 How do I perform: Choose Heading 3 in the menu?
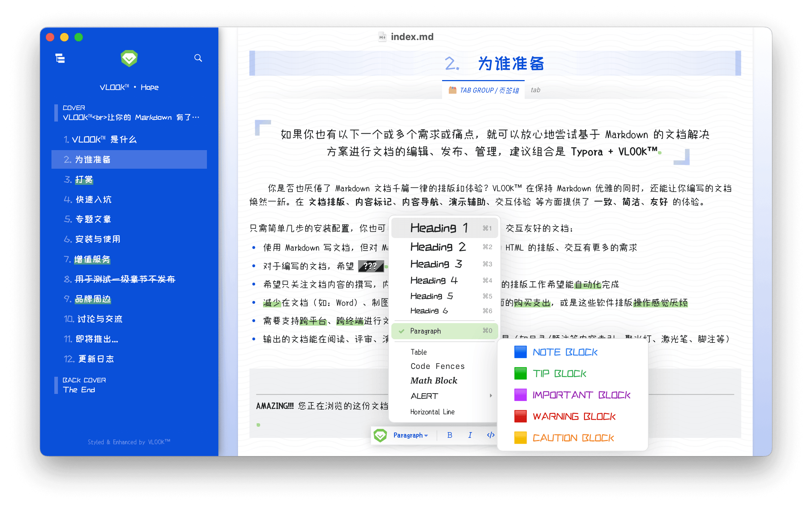[x=445, y=264]
